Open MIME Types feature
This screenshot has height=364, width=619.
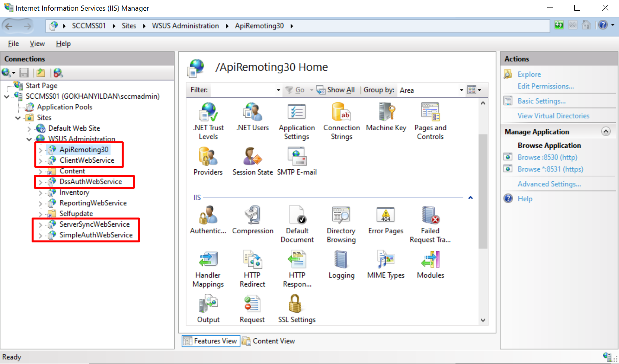(x=386, y=265)
